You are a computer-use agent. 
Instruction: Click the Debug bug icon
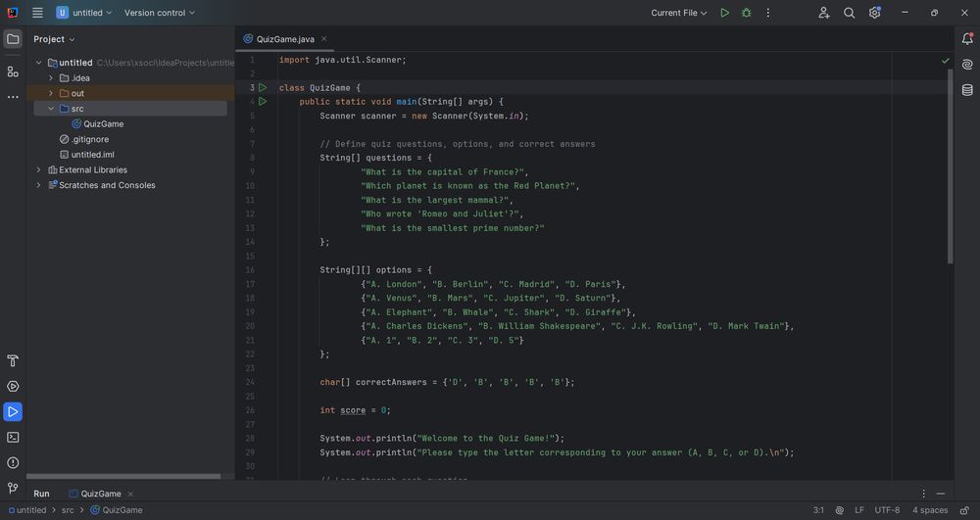[x=747, y=13]
